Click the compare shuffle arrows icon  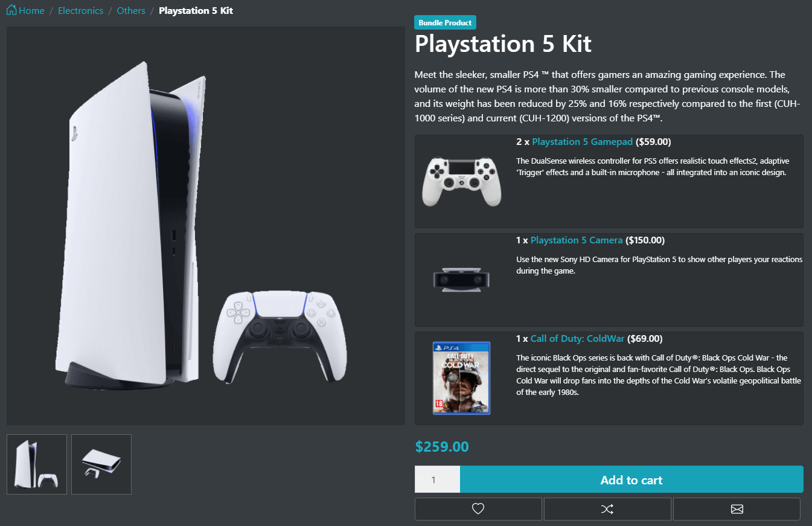607,509
